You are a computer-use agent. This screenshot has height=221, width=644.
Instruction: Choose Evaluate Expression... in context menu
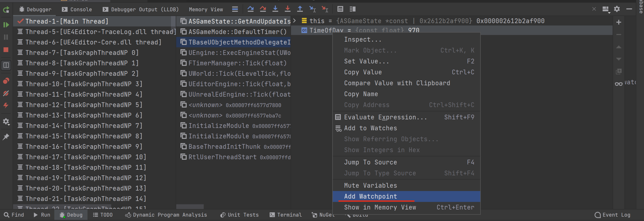pyautogui.click(x=406, y=117)
